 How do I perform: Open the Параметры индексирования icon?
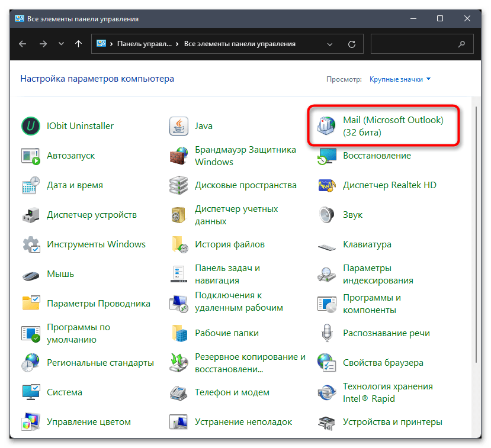326,274
